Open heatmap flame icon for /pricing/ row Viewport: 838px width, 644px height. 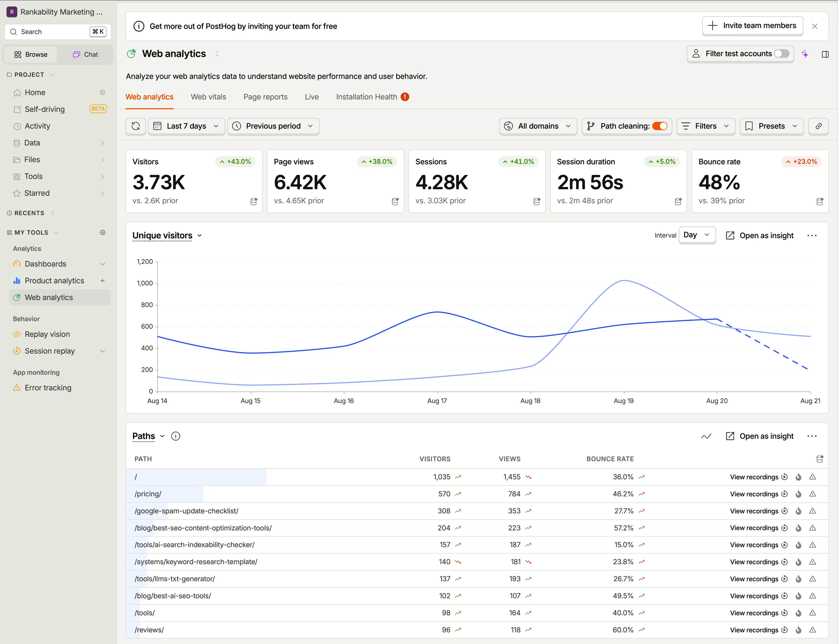pyautogui.click(x=799, y=494)
